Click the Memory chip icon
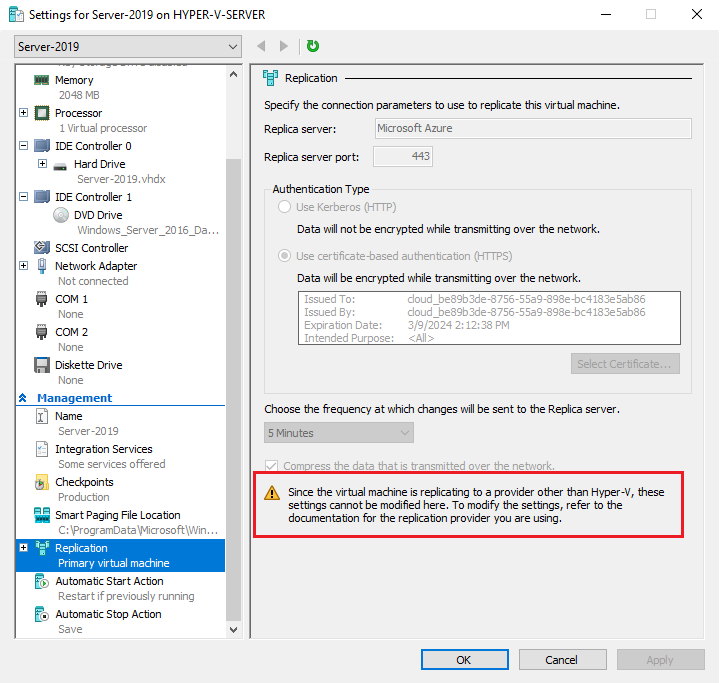This screenshot has height=683, width=725. [x=42, y=80]
